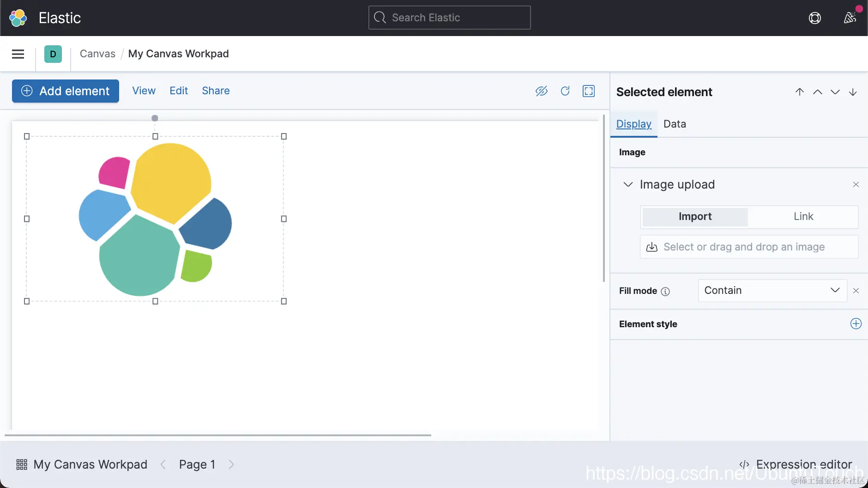The height and width of the screenshot is (488, 868).
Task: Open the newsfeed celebration icon
Action: [850, 18]
